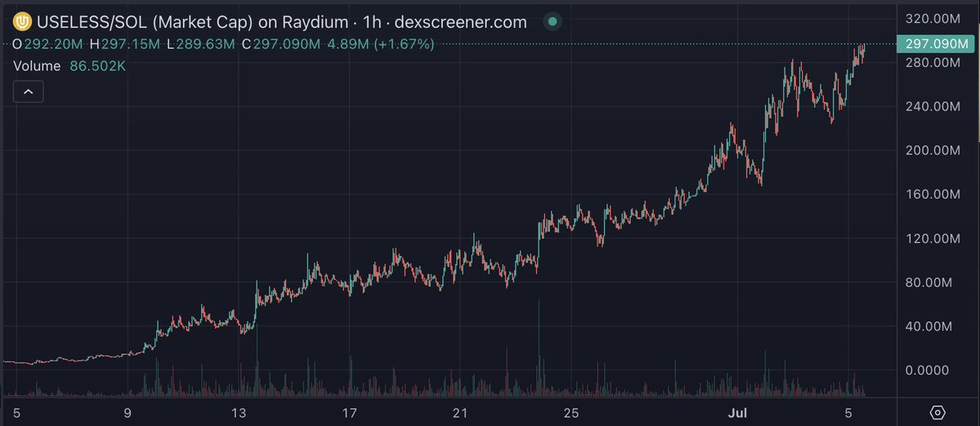Click the date label 9 on time axis

point(128,413)
